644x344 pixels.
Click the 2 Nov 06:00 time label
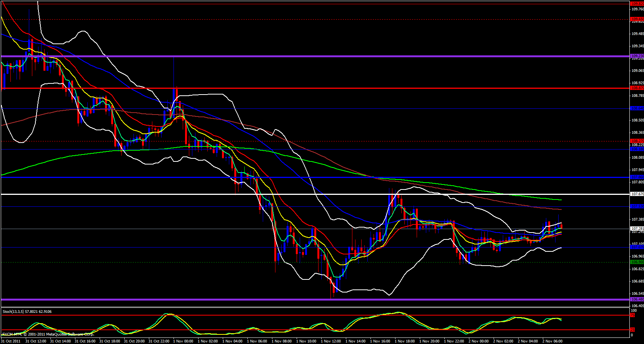pyautogui.click(x=552, y=341)
